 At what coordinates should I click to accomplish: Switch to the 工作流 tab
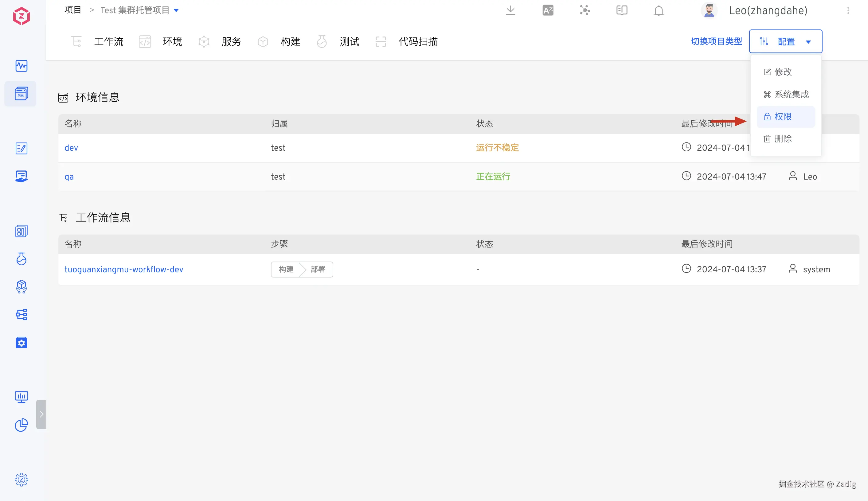108,42
